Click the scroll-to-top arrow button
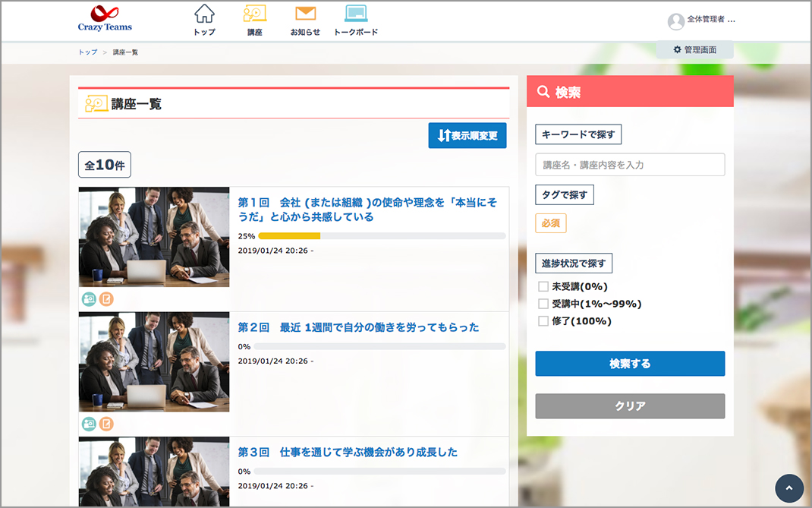 tap(789, 487)
